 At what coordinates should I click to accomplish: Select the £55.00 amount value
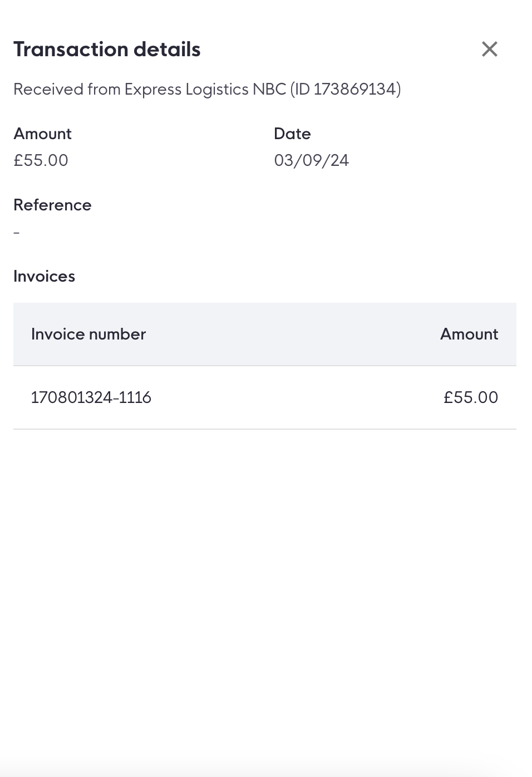(41, 160)
